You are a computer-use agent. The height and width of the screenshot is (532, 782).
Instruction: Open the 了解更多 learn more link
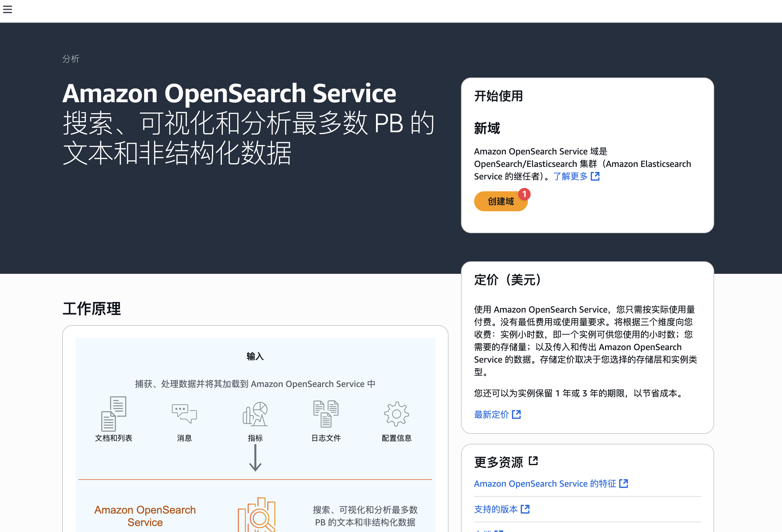click(570, 176)
